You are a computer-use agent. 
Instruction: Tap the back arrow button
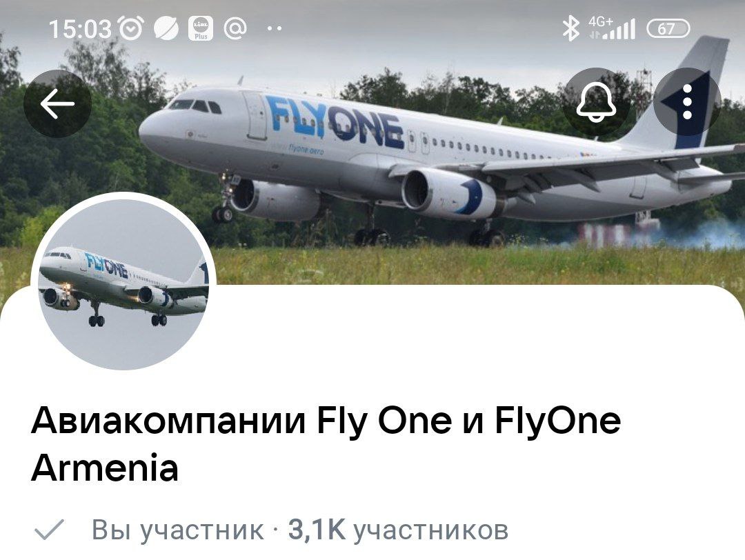[x=57, y=103]
